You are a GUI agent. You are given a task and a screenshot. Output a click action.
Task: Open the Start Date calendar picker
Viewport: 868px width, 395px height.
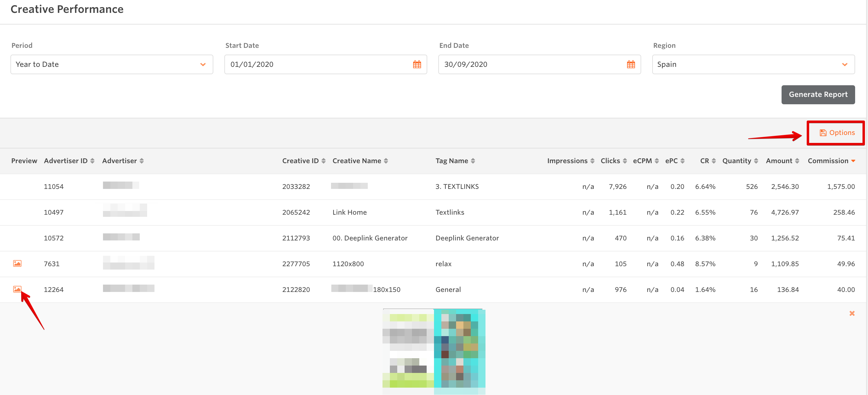(417, 64)
